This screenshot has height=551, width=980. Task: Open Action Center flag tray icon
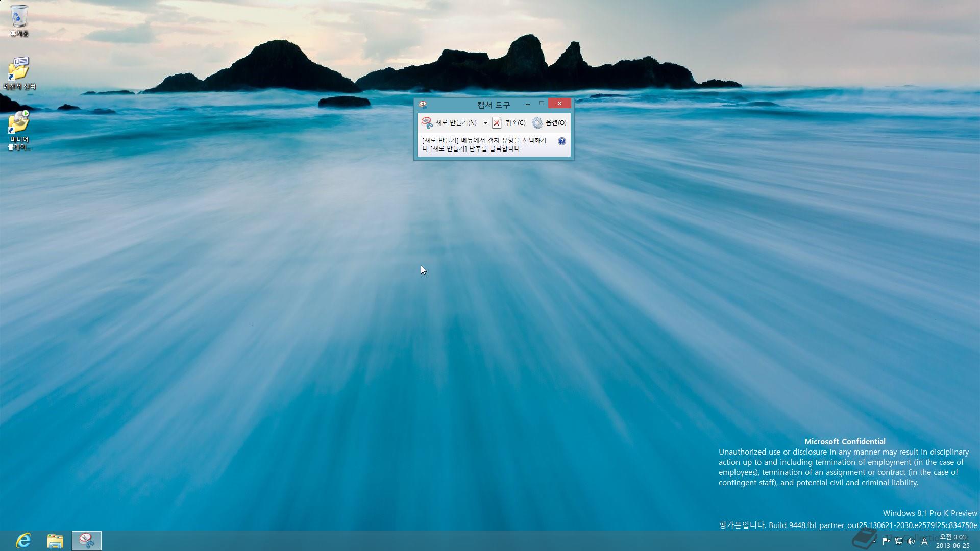pyautogui.click(x=886, y=541)
